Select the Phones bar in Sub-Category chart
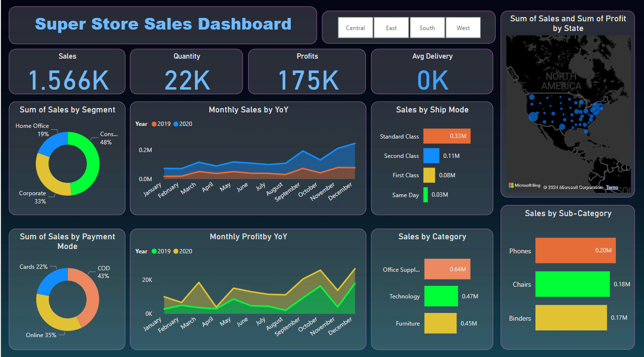644x357 pixels. tap(575, 250)
